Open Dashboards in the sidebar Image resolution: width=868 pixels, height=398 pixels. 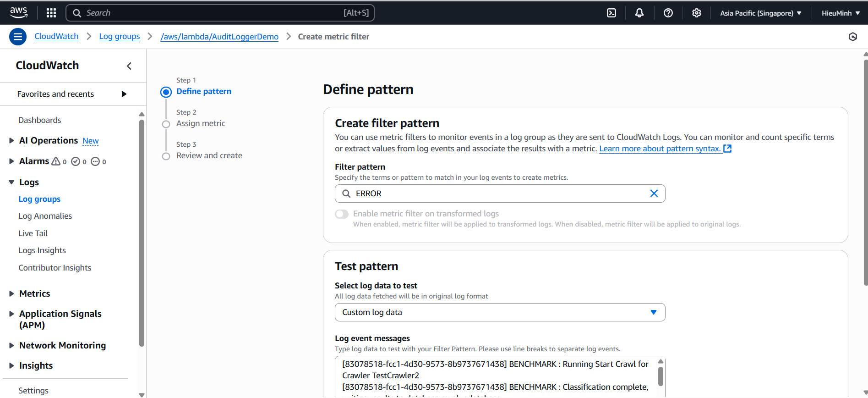[x=39, y=120]
